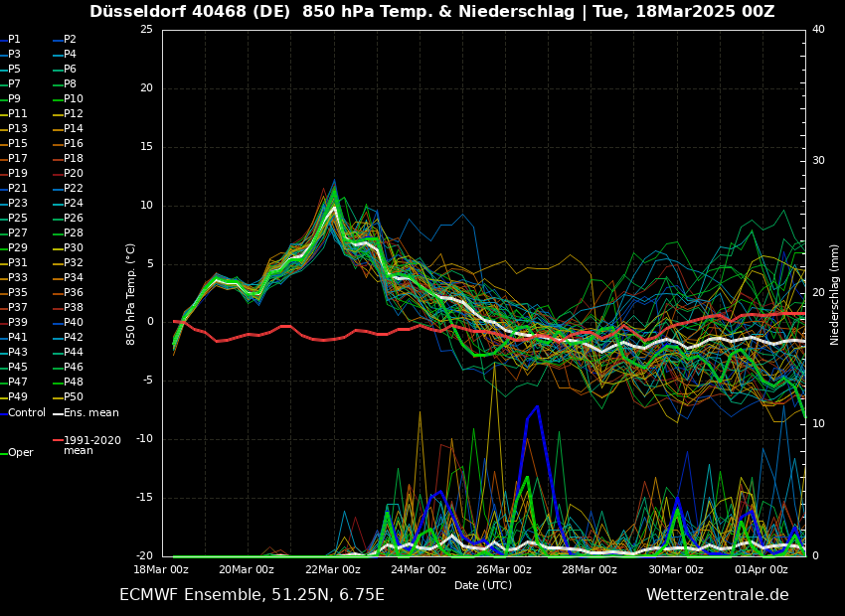Click the Niederschlag (mm) axis label

[x=835, y=294]
